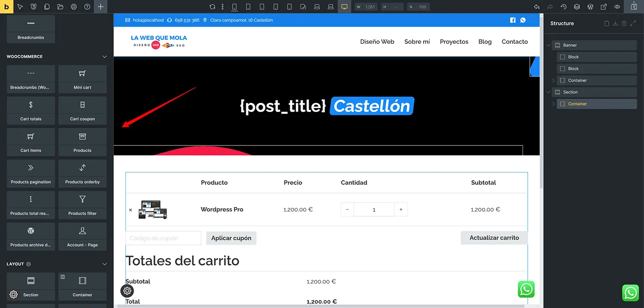This screenshot has width=644, height=308.
Task: Open the templates folder icon
Action: coord(60,7)
